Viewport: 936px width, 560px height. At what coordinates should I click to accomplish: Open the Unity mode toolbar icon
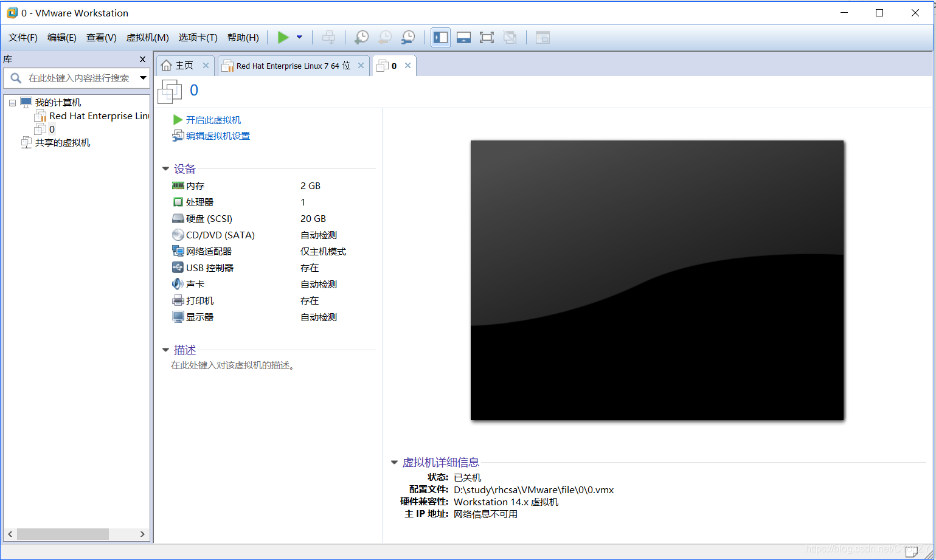510,37
